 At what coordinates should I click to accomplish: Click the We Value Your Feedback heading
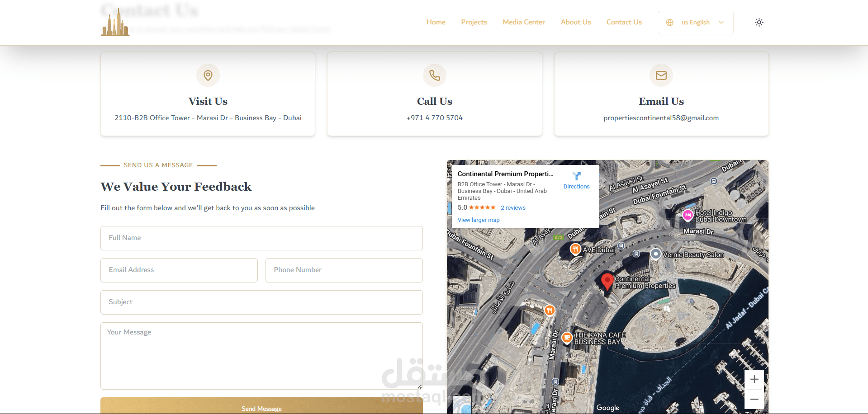(x=176, y=187)
